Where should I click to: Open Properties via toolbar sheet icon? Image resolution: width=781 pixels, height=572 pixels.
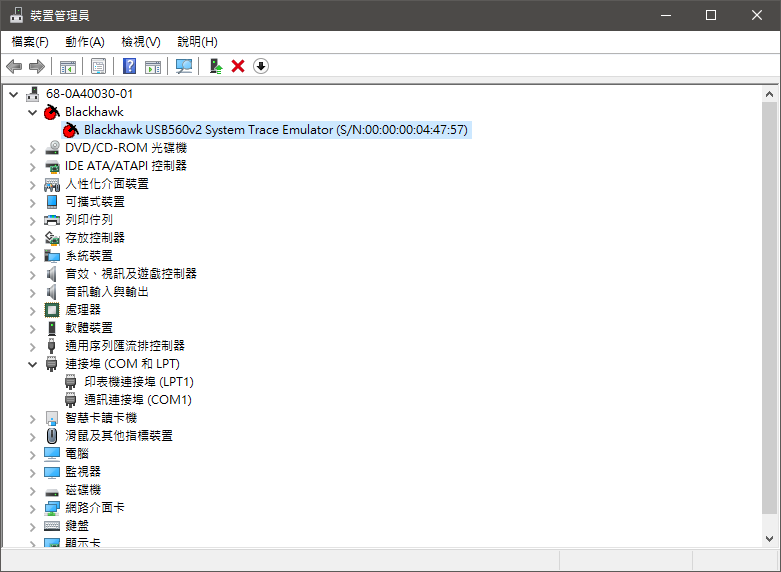point(99,66)
